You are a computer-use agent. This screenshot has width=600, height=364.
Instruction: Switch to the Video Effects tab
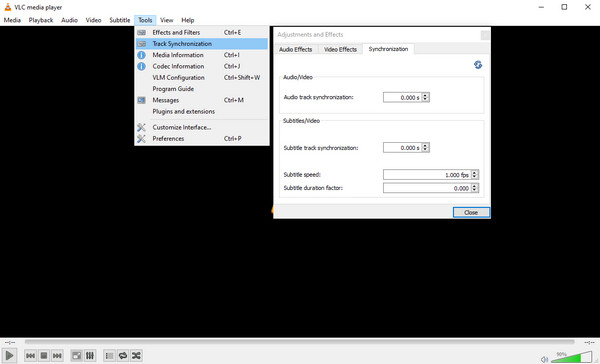coord(340,49)
